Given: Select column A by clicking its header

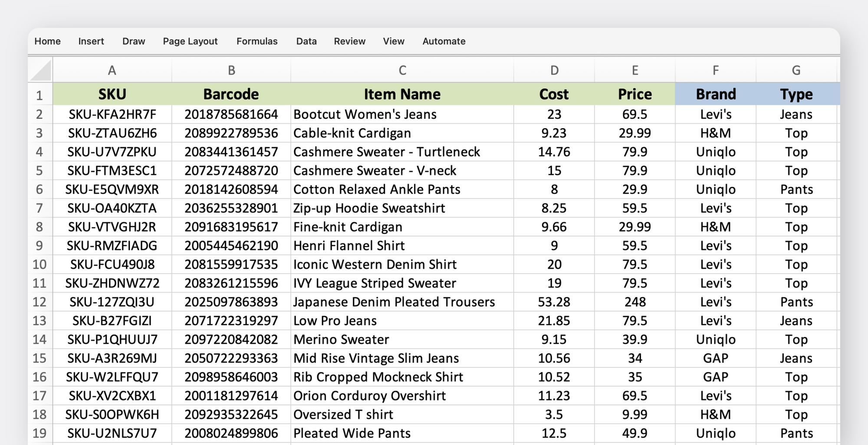Looking at the screenshot, I should pyautogui.click(x=112, y=70).
